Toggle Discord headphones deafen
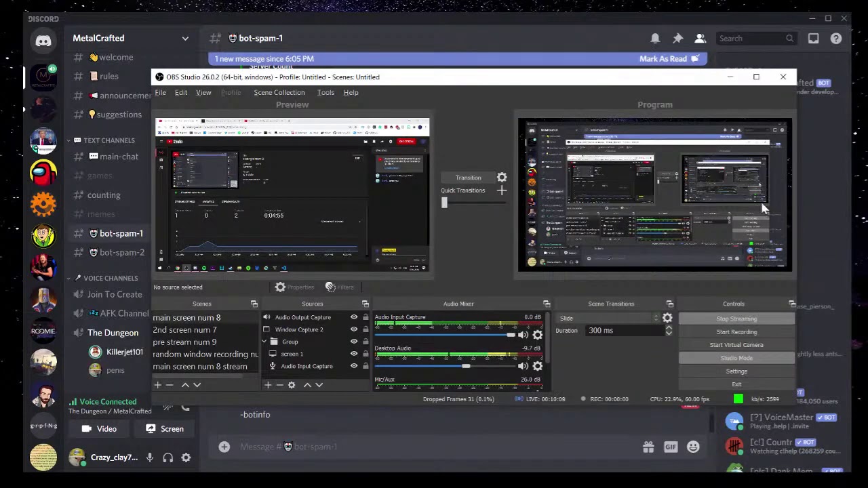This screenshot has height=488, width=868. coord(167,457)
